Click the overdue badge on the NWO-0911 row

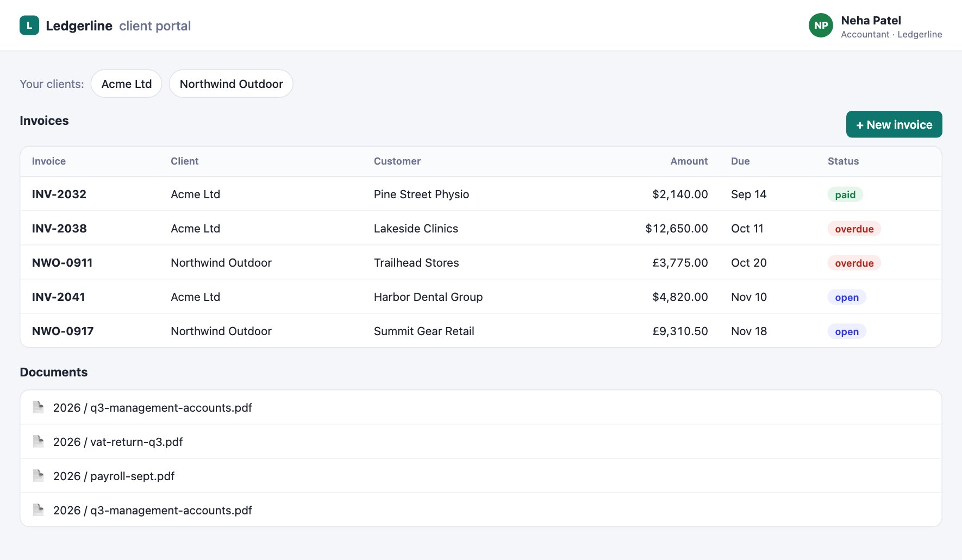pyautogui.click(x=854, y=263)
